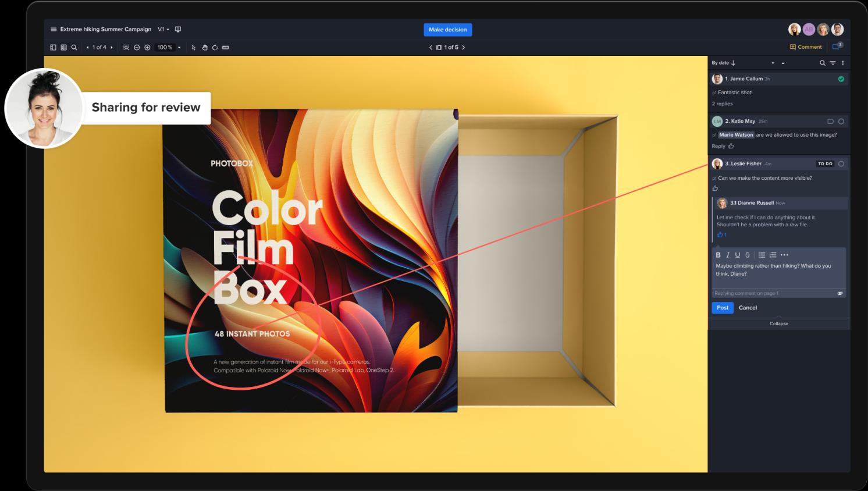This screenshot has width=868, height=491.
Task: Post the reply comment
Action: point(722,308)
